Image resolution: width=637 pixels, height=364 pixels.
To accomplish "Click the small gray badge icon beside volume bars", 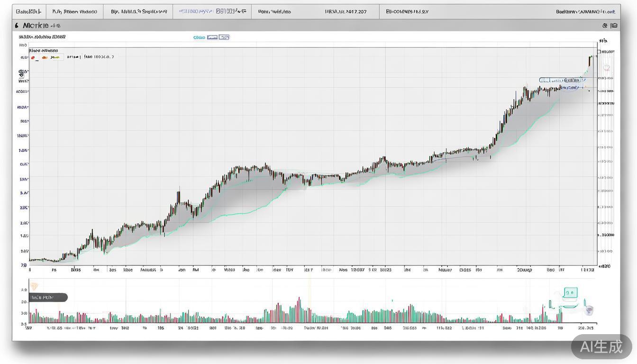I will [x=589, y=310].
